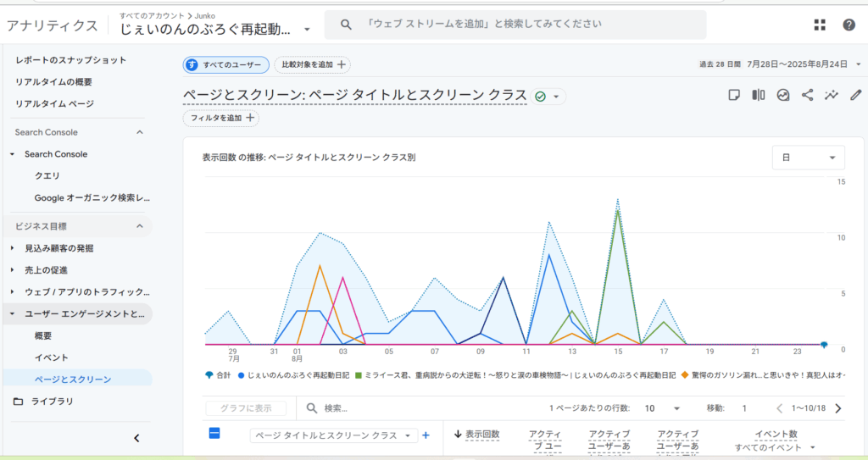
Task: Click the compare columns icon
Action: tap(759, 96)
